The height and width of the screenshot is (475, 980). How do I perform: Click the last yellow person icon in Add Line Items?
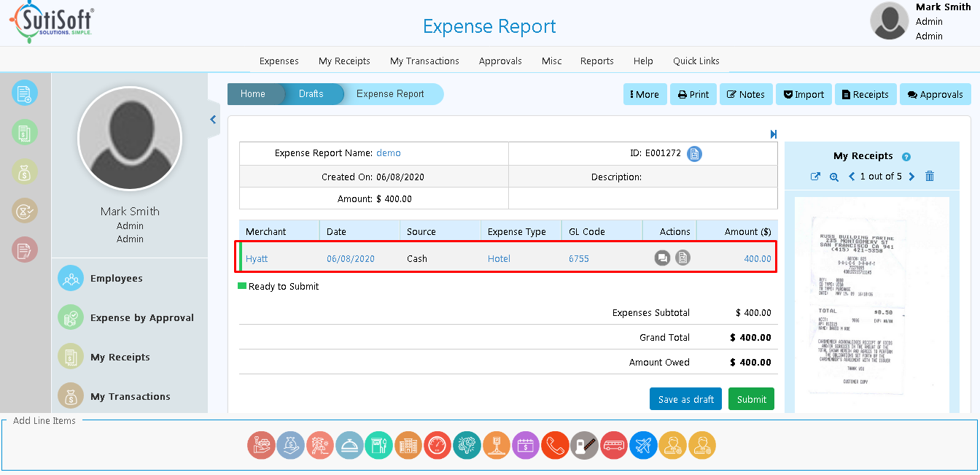[x=702, y=445]
